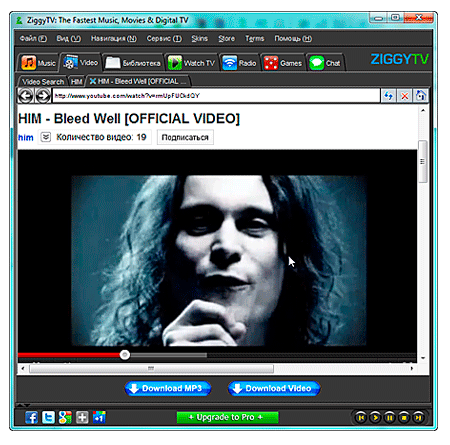Viewport: 450px width, 445px height.
Task: Click the ZIGGYTV logo
Action: pos(399,59)
